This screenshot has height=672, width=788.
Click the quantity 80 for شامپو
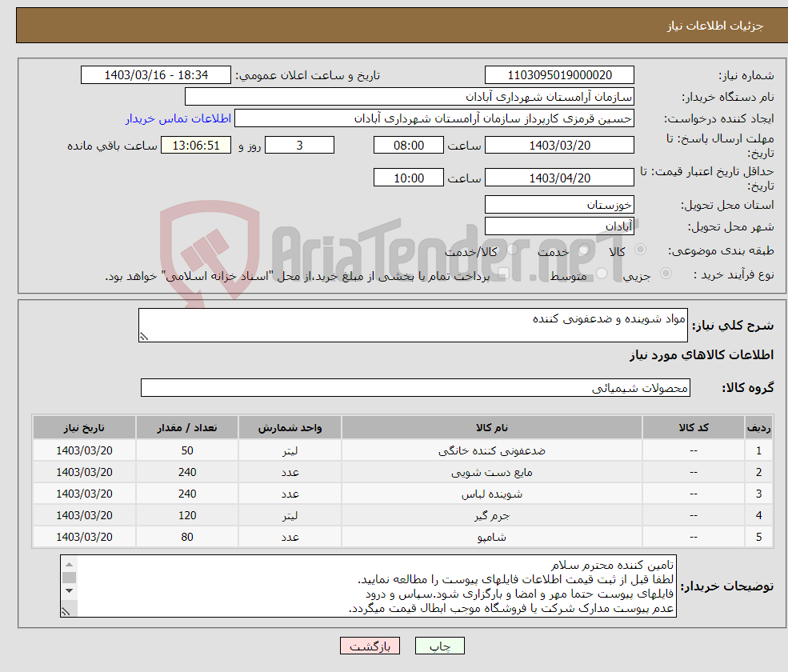[187, 537]
